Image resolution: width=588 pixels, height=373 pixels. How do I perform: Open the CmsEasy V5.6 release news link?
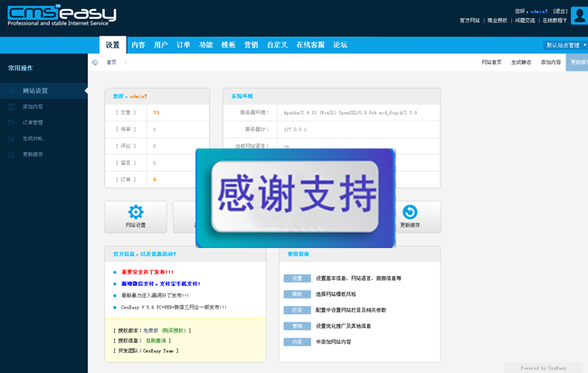tap(174, 307)
